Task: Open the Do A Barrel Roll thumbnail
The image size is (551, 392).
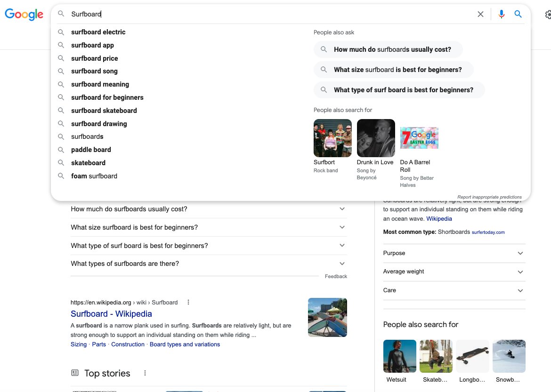Action: tap(419, 138)
